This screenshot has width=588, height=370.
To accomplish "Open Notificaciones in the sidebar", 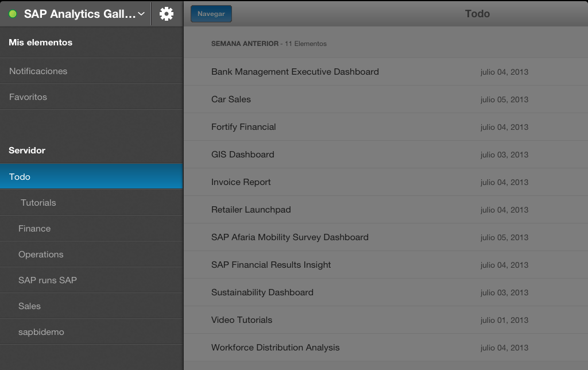I will pyautogui.click(x=38, y=71).
